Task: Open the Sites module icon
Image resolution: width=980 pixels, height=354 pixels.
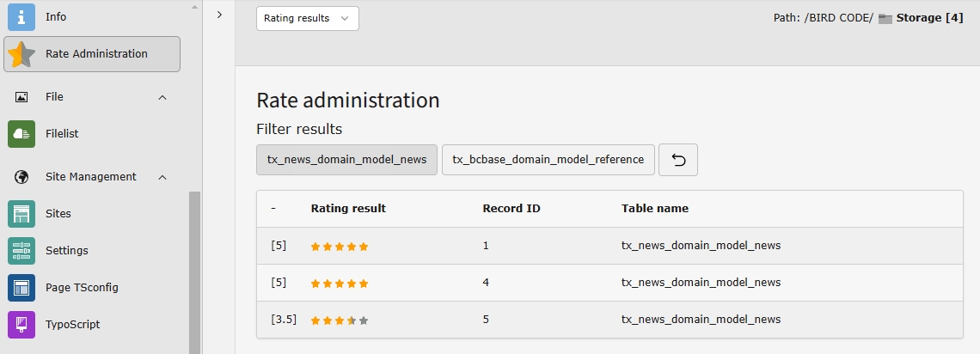Action: [x=21, y=214]
